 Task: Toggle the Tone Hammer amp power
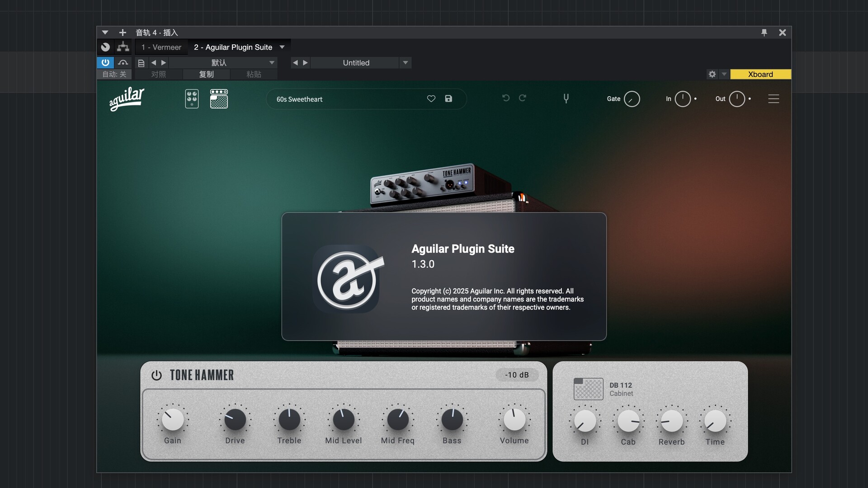(156, 375)
